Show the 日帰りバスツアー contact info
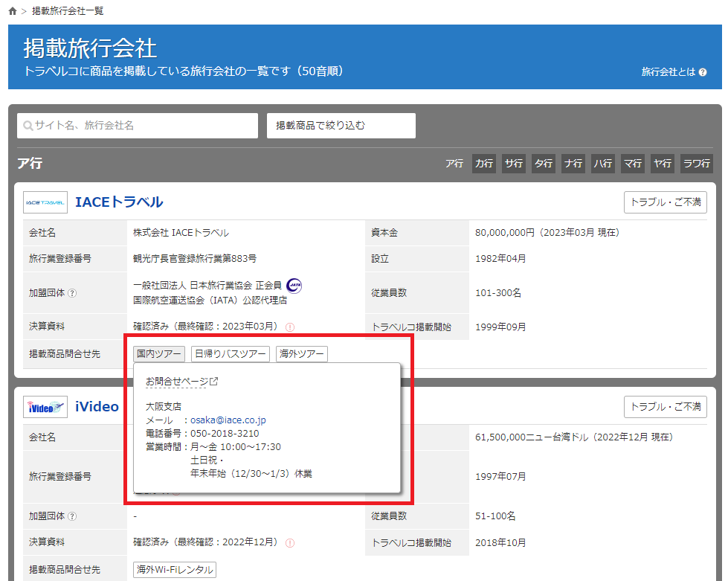This screenshot has height=581, width=728. click(x=231, y=354)
